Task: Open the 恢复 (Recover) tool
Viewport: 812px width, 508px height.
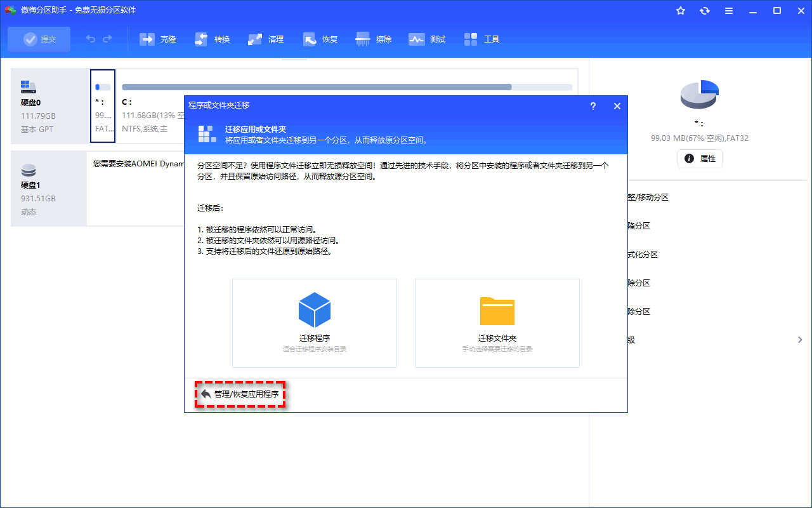Action: 320,39
